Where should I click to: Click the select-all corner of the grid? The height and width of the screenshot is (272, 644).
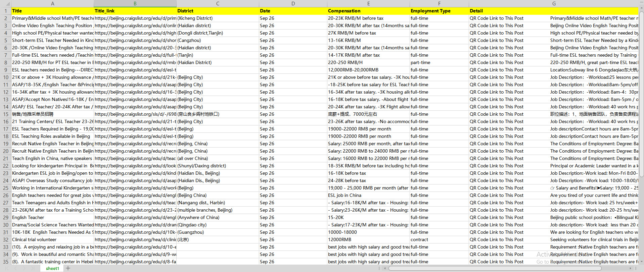(6, 3)
